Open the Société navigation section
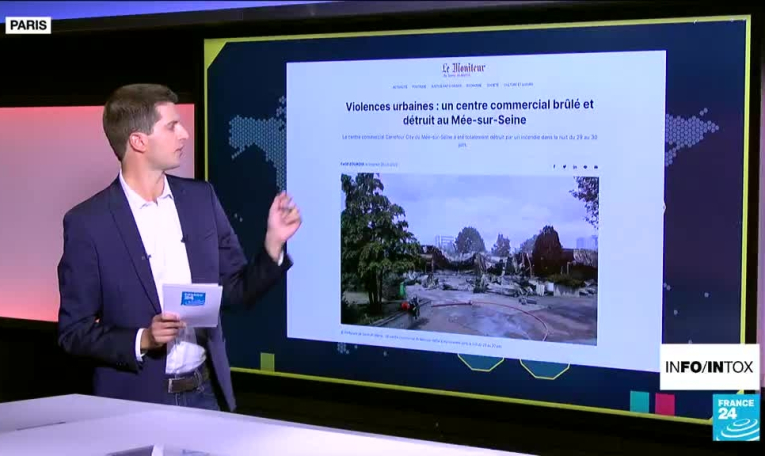765x456 pixels. click(x=493, y=85)
